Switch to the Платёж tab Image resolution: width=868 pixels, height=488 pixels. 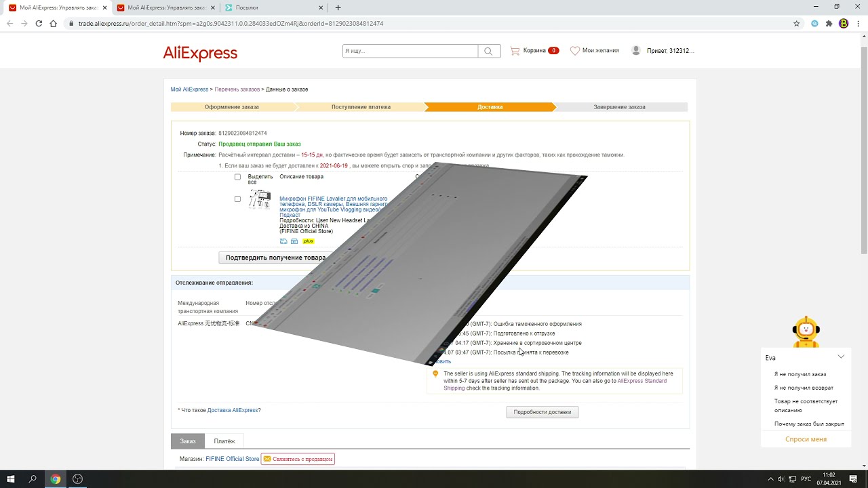[x=224, y=441]
